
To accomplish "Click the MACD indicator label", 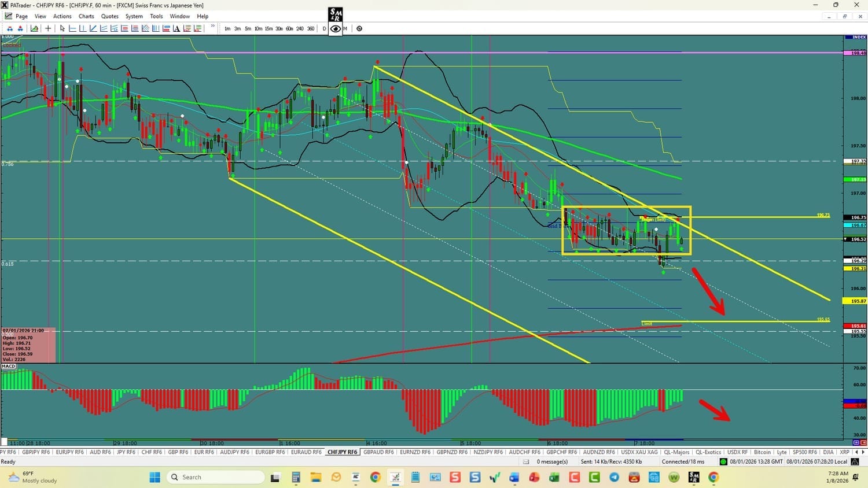I will pyautogui.click(x=9, y=366).
